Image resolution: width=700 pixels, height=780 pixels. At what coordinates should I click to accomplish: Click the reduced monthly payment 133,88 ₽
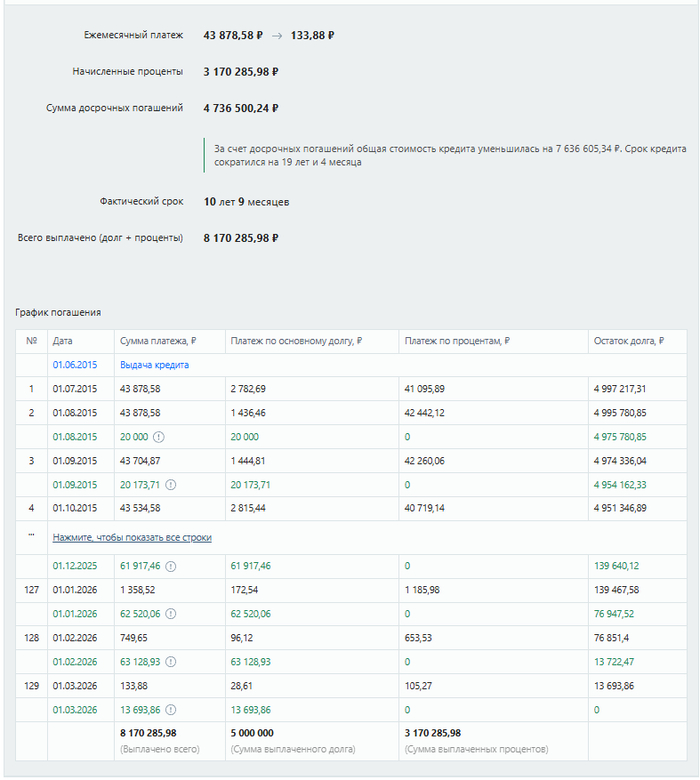point(312,35)
